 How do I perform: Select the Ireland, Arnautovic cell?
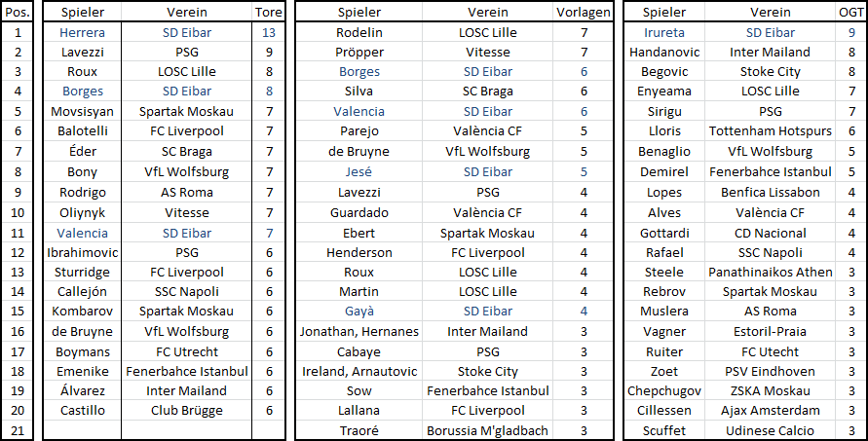click(x=359, y=371)
